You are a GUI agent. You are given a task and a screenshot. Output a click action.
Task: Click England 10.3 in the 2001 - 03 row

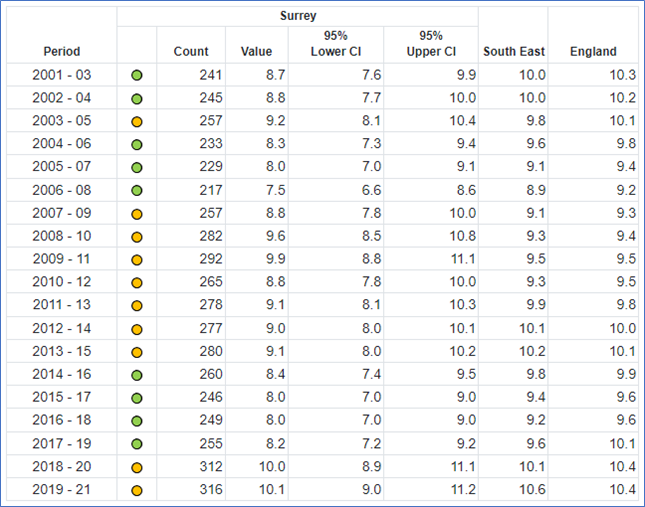pos(622,75)
